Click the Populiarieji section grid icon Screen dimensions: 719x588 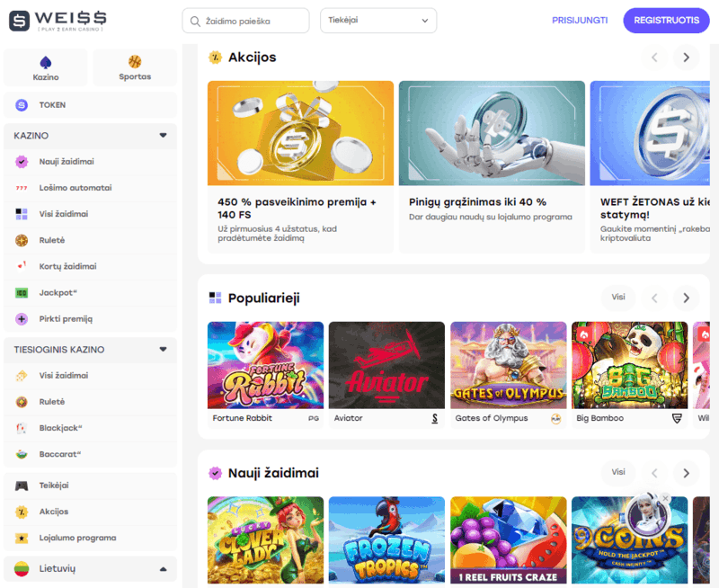coord(215,298)
